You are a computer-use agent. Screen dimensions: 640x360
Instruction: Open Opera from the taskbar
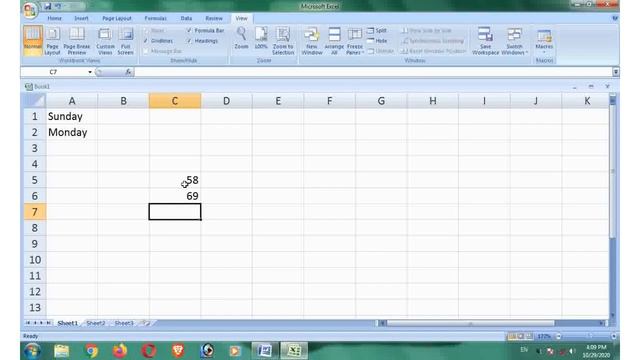coord(149,351)
